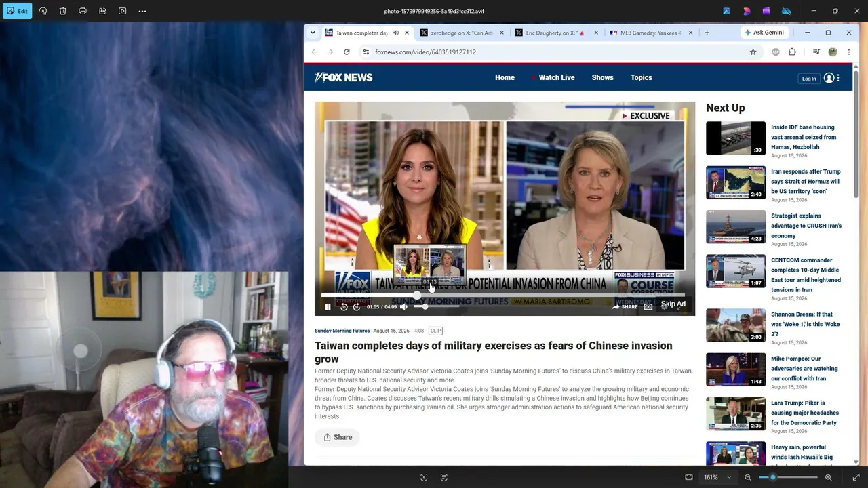Click the Photos scan/visual search icon
868x488 pixels.
coord(424,477)
